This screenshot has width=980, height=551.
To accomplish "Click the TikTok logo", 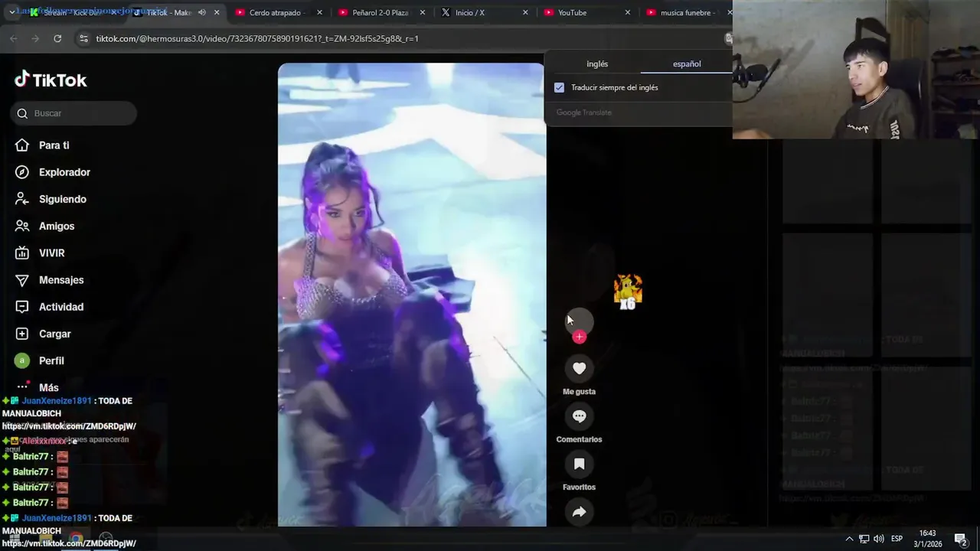I will click(x=51, y=80).
